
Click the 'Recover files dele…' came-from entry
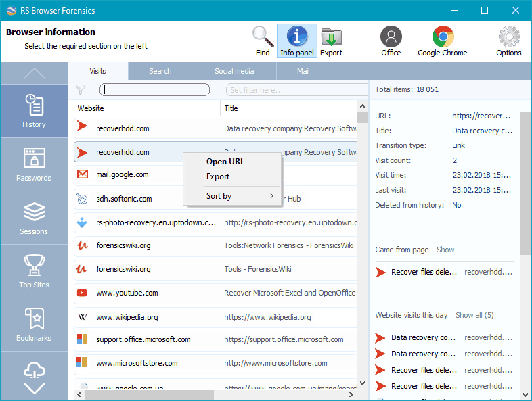[444, 272]
